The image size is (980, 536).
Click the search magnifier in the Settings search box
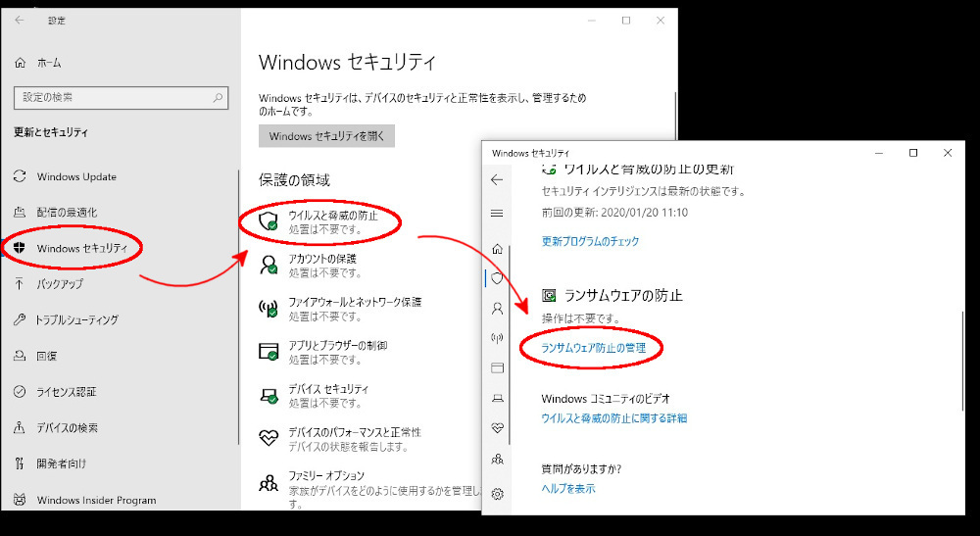(218, 97)
